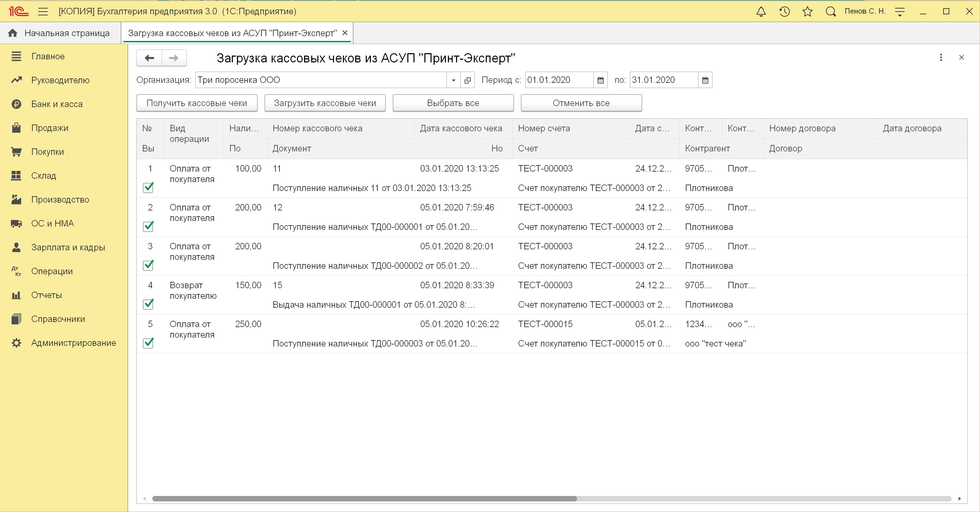Go forward with right arrow

(x=174, y=58)
